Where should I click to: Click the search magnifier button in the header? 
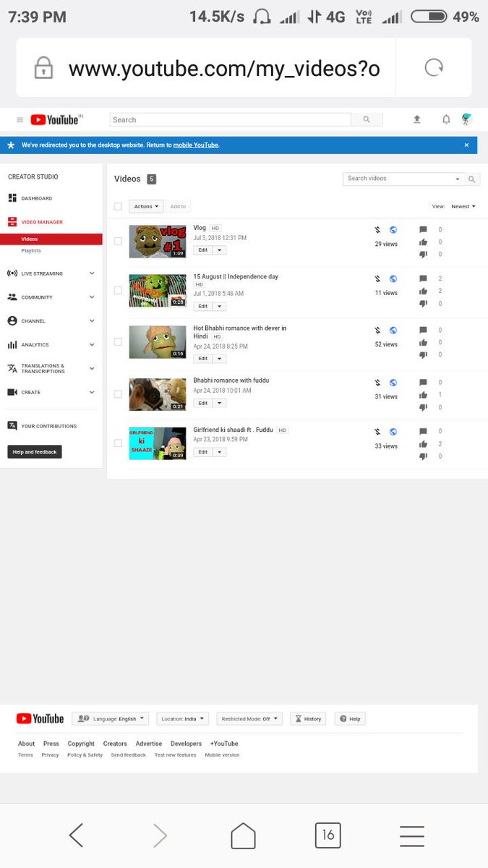pos(367,120)
